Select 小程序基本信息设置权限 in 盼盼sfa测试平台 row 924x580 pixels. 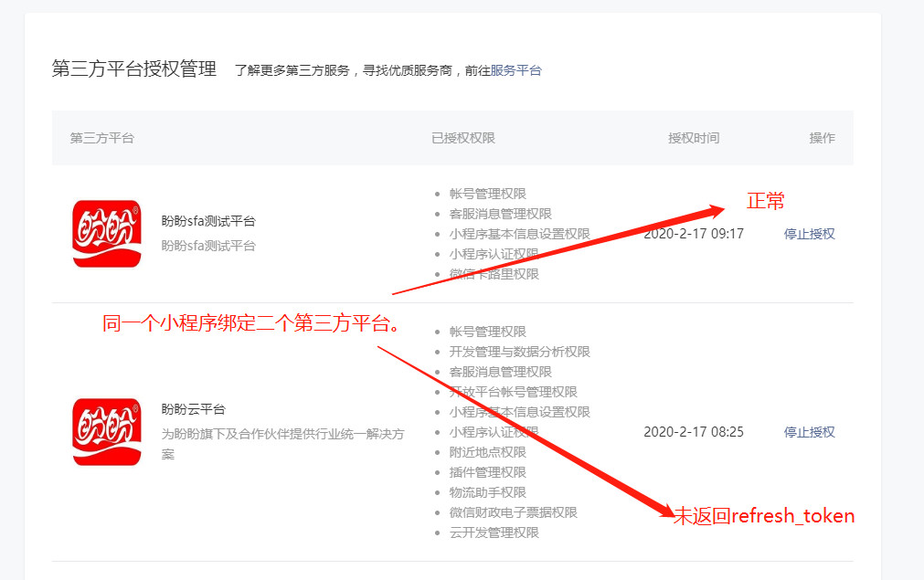coord(520,234)
